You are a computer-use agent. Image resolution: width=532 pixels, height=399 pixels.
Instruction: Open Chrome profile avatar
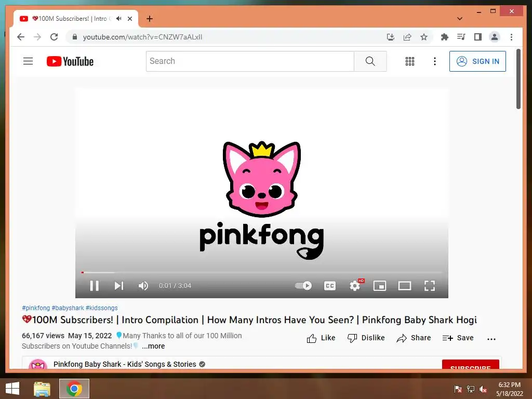[495, 37]
